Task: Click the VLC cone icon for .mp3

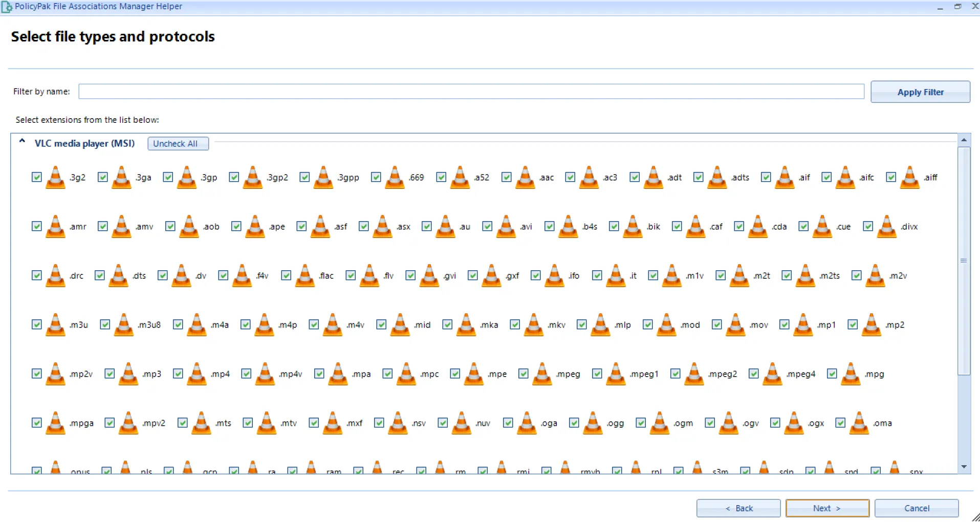Action: (128, 374)
